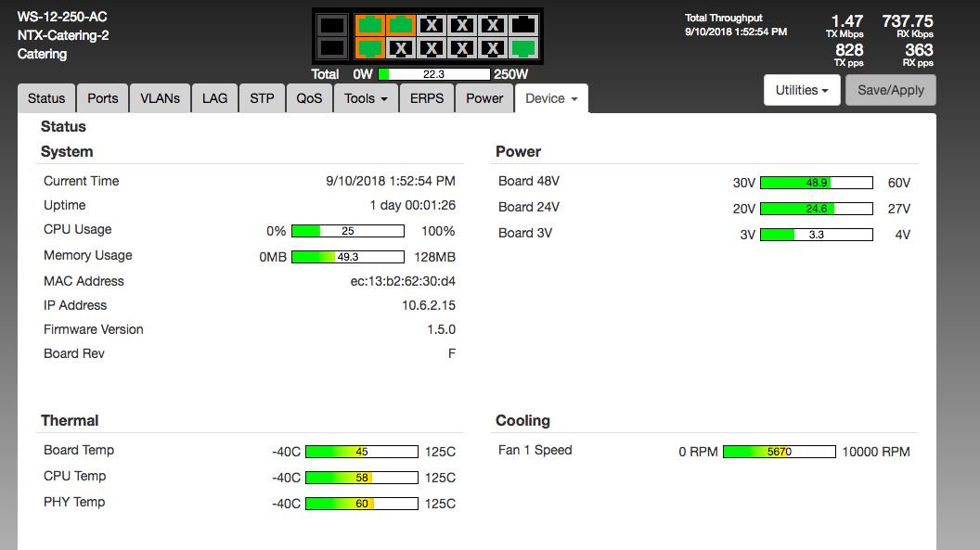Select the first disabled X port in bottom row
This screenshot has height=550, width=980.
(x=400, y=47)
